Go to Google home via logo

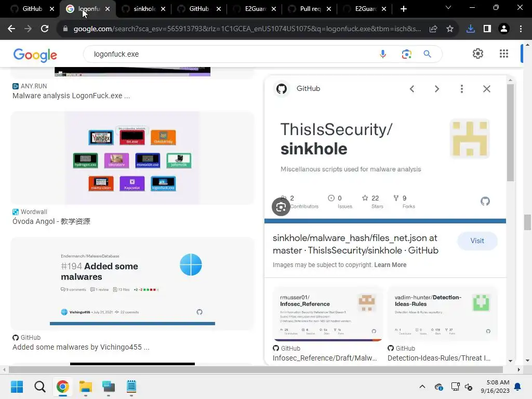pyautogui.click(x=35, y=55)
